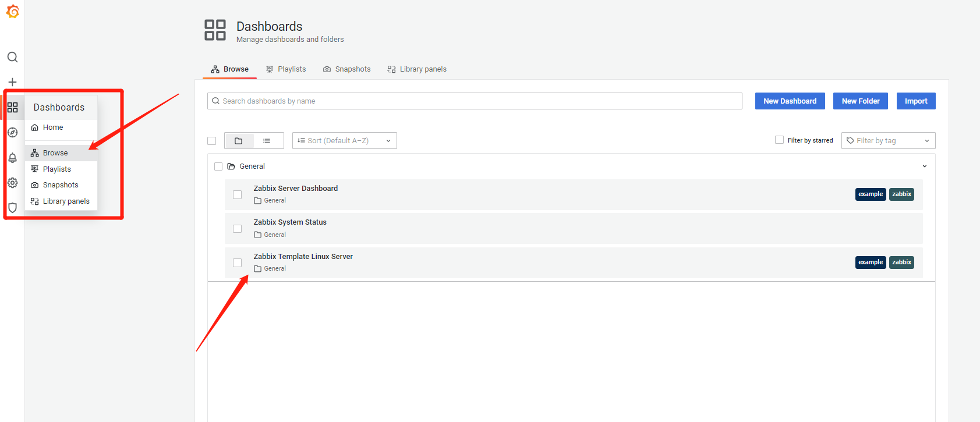Open Zabbix Template Linux Server link
Image resolution: width=980 pixels, height=422 pixels.
tap(303, 257)
